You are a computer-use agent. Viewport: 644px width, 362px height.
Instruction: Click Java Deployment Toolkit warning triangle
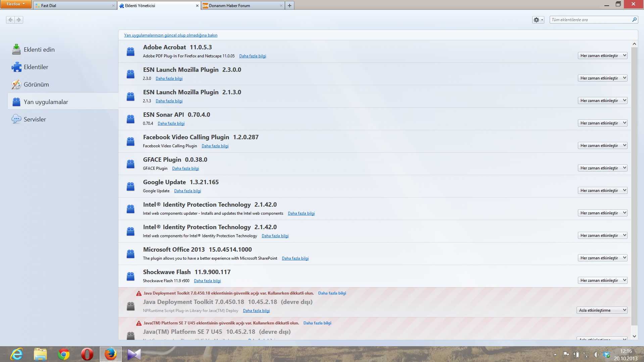(139, 293)
